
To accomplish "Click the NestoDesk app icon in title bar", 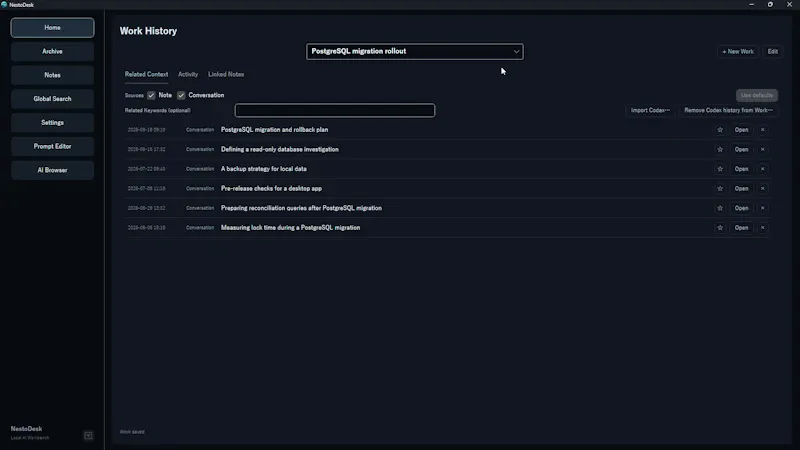I will tap(4, 5).
